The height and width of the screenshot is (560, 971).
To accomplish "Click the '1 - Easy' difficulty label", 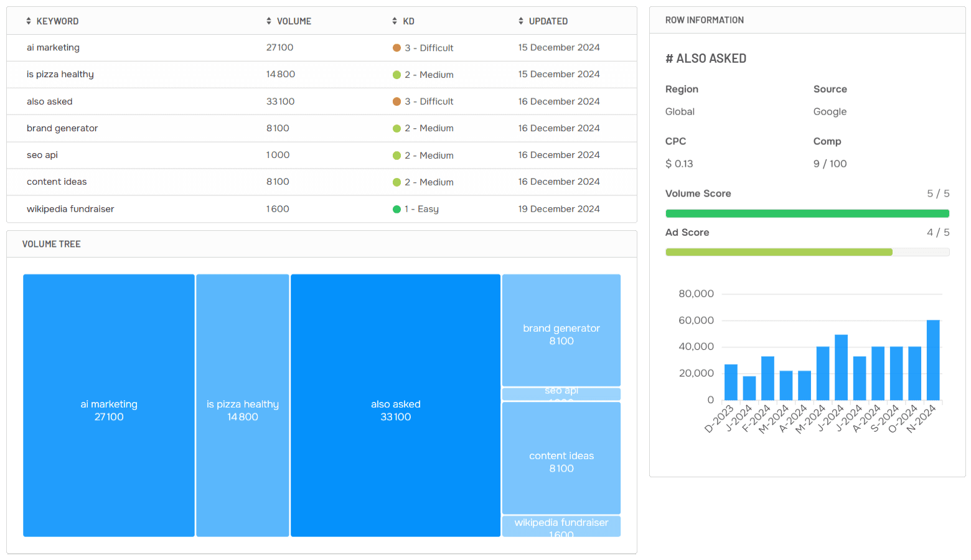I will (x=421, y=209).
